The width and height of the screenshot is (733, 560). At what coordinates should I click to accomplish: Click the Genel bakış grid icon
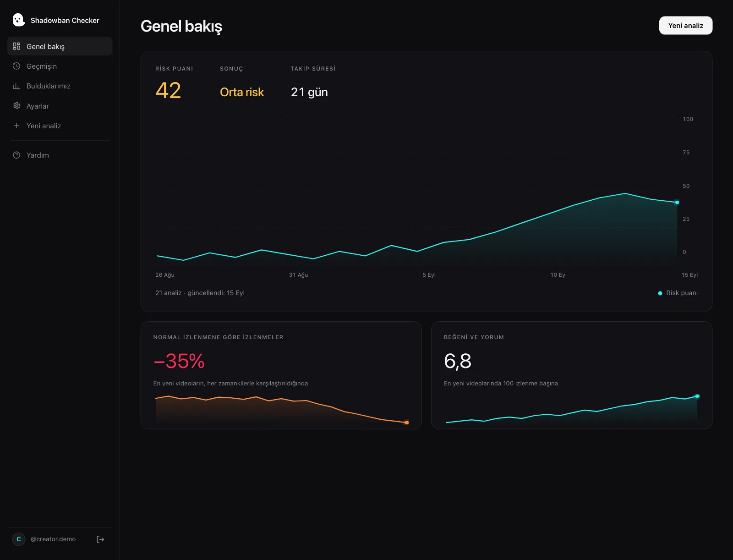coord(16,46)
